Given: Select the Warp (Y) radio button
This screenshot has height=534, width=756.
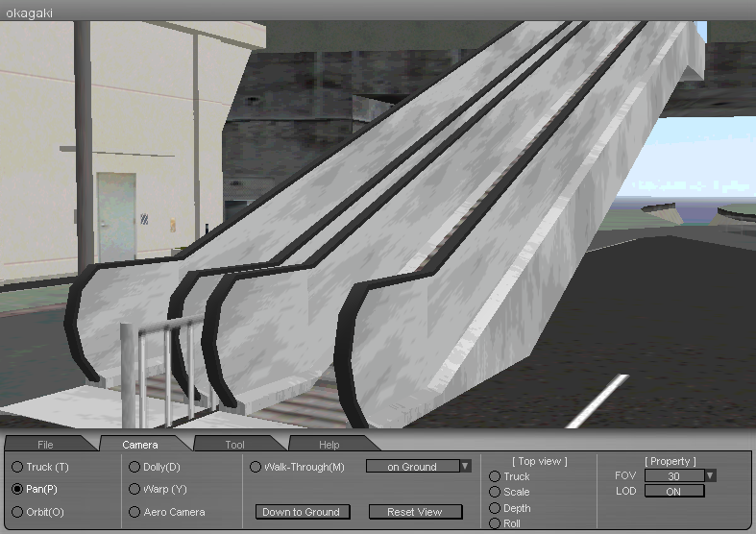Looking at the screenshot, I should click(x=134, y=489).
